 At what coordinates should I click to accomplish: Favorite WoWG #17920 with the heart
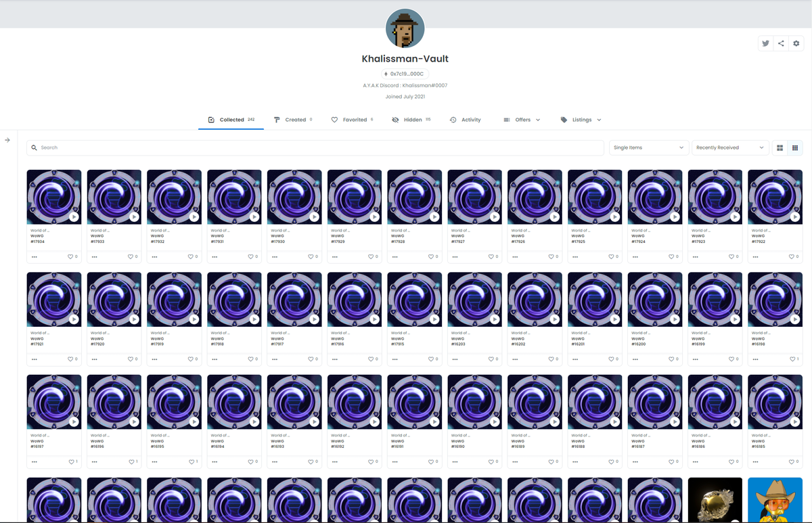tap(131, 359)
